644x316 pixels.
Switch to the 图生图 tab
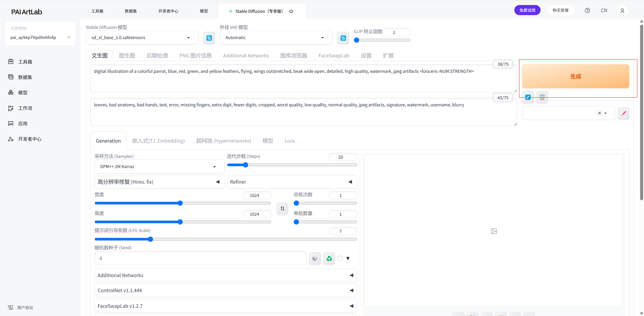[x=127, y=56]
